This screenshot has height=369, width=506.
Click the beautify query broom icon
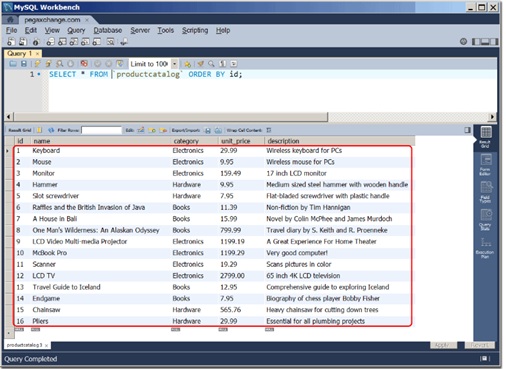pyautogui.click(x=201, y=64)
